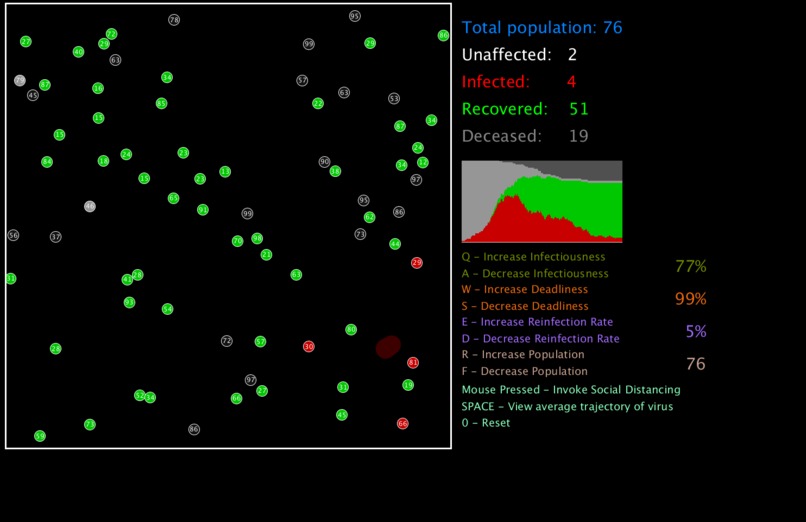This screenshot has height=522, width=806.
Task: Select the green recovered circle 80
Action: 351,330
